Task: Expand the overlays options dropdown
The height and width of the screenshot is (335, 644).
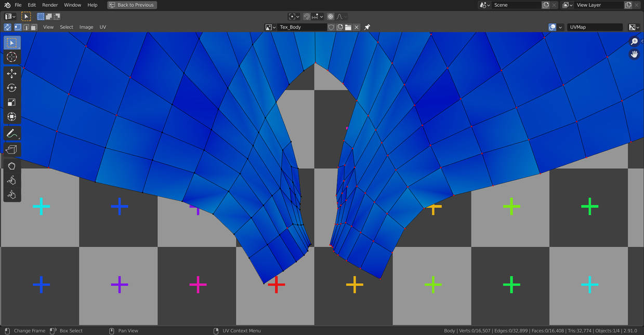Action: click(560, 27)
